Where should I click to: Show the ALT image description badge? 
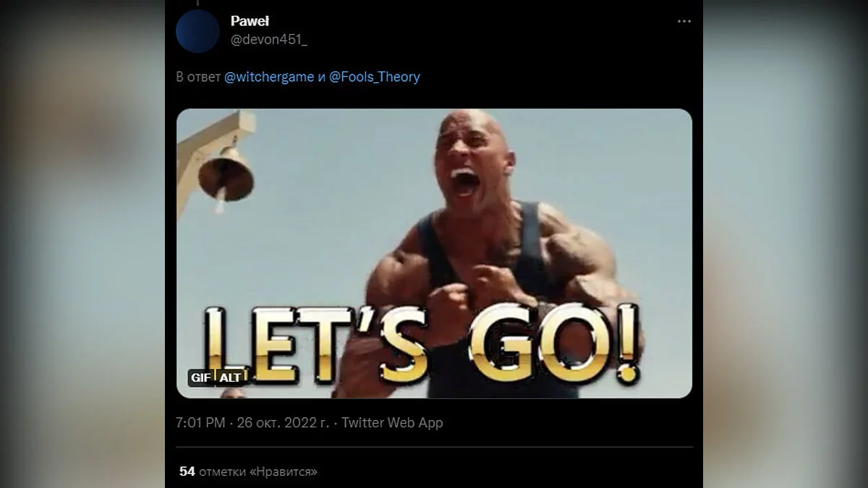[230, 377]
